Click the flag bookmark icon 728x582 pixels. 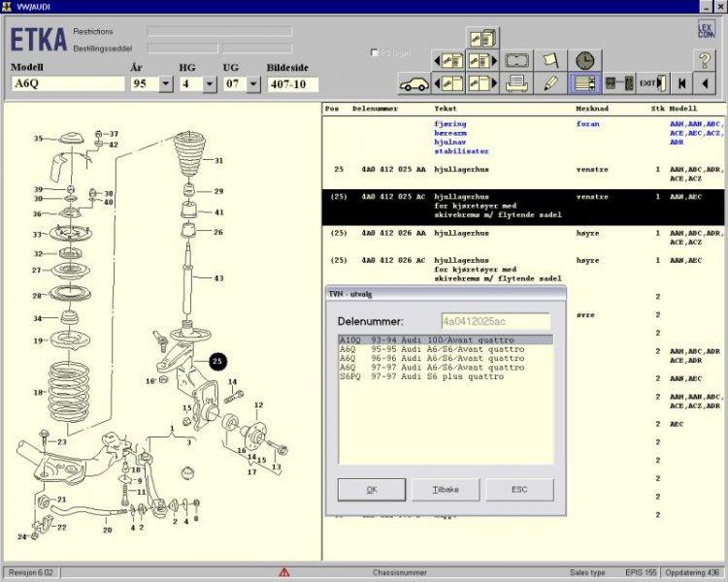tap(550, 60)
